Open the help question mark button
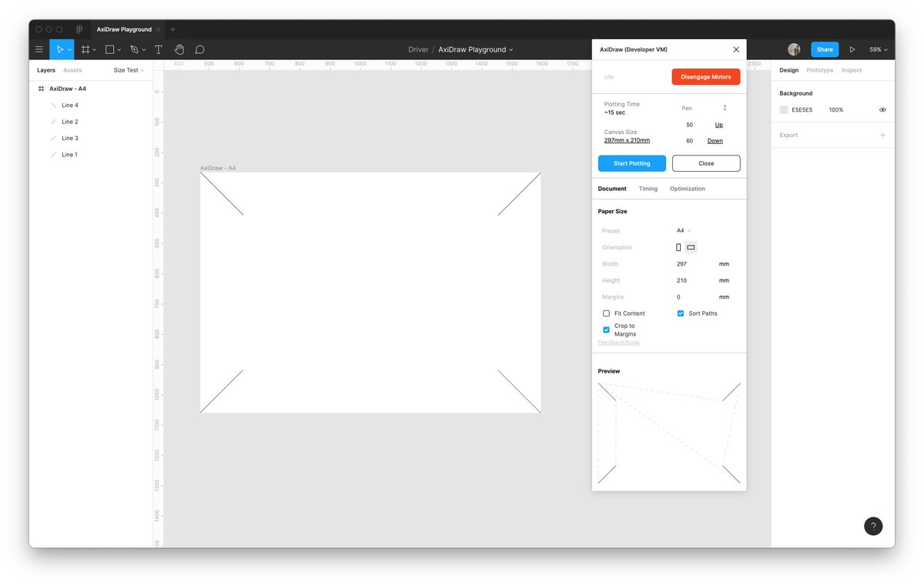 click(x=873, y=526)
